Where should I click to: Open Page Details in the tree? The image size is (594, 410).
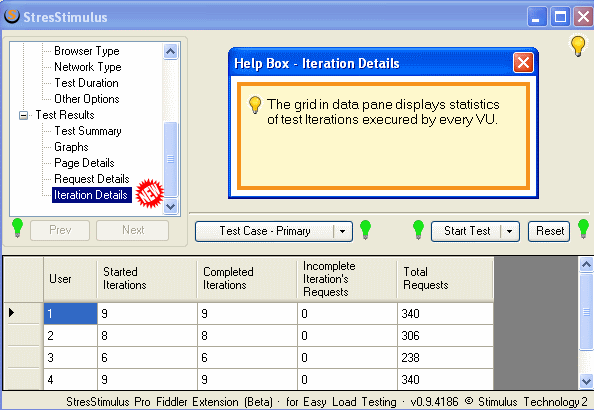84,163
